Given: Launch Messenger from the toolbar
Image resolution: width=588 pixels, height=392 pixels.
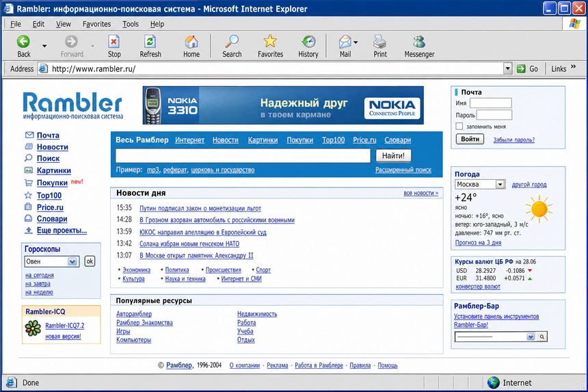Looking at the screenshot, I should point(419,42).
